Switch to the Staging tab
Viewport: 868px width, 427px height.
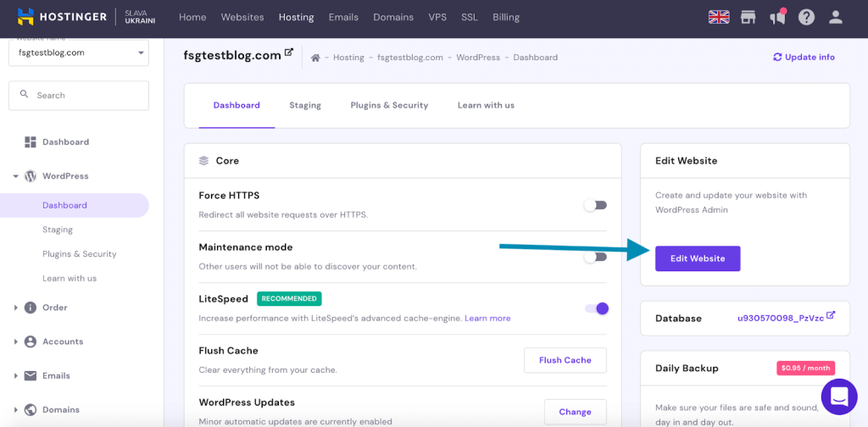(x=305, y=105)
